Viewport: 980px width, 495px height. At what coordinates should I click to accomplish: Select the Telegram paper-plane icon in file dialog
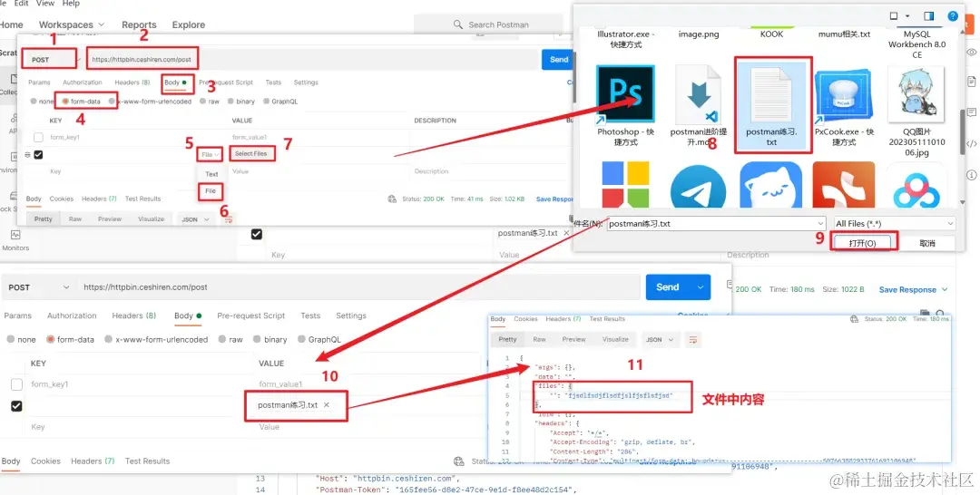pos(698,188)
